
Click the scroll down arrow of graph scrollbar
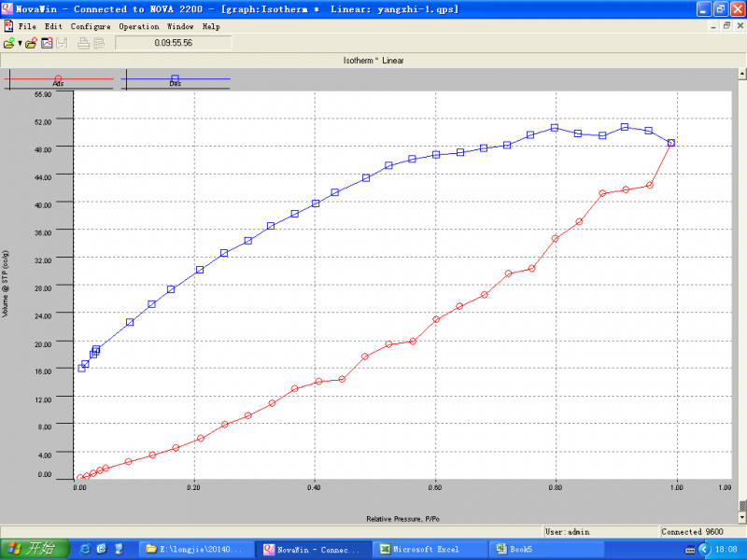[x=741, y=517]
